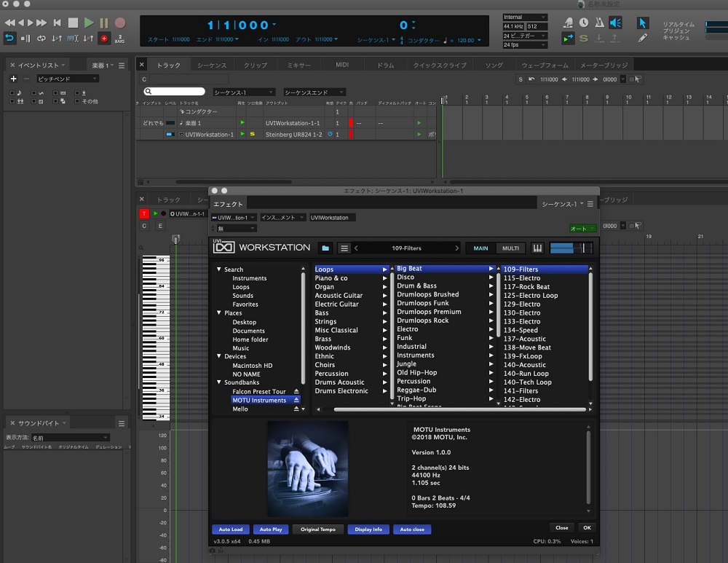Select the Pointer arrow tool

click(643, 23)
